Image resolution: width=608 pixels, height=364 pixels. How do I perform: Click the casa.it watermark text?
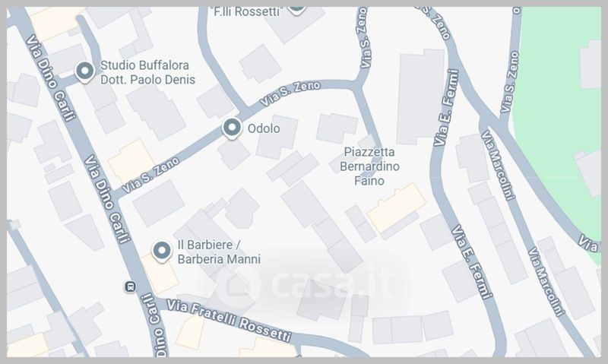point(331,283)
